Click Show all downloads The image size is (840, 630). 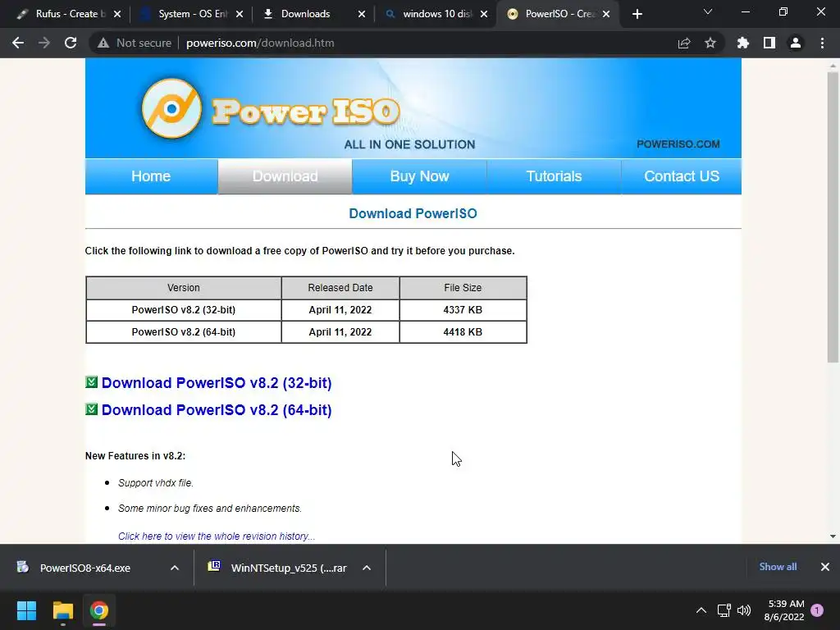[778, 567]
